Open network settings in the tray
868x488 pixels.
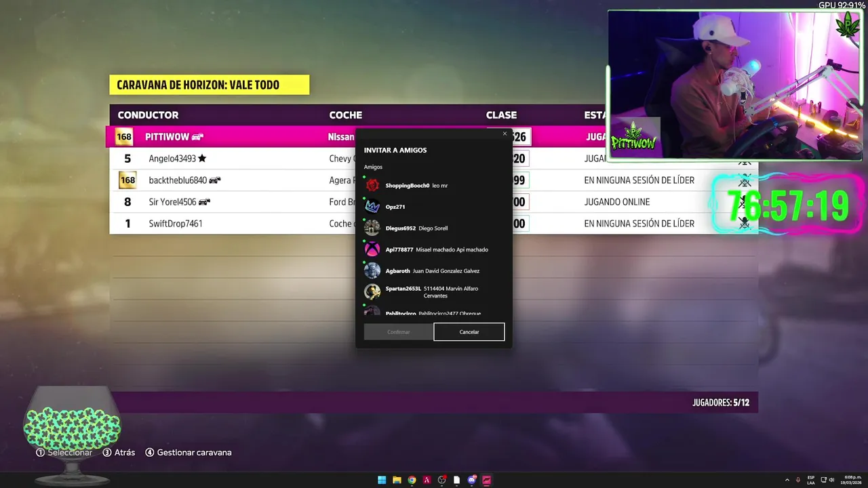[823, 480]
